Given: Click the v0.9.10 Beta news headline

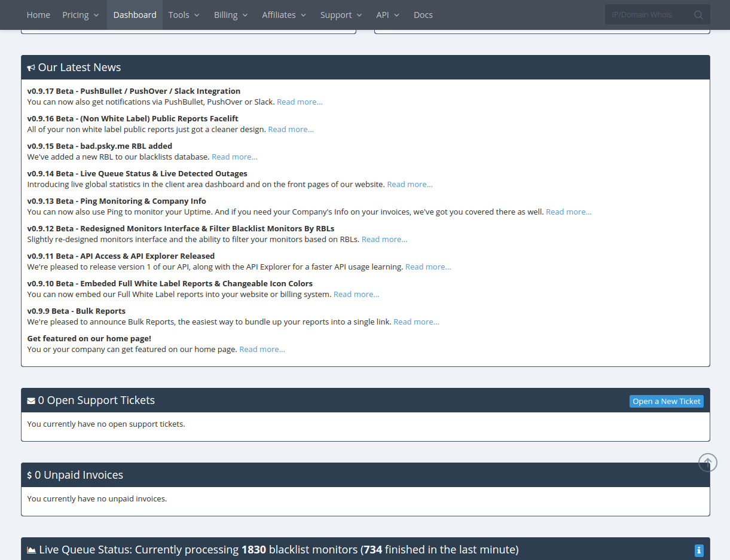Looking at the screenshot, I should (170, 284).
